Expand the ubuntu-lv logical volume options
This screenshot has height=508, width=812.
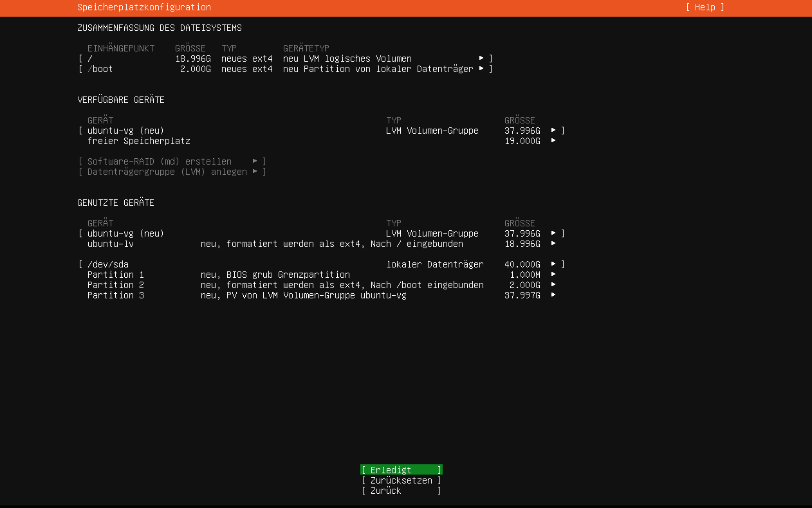tap(555, 244)
